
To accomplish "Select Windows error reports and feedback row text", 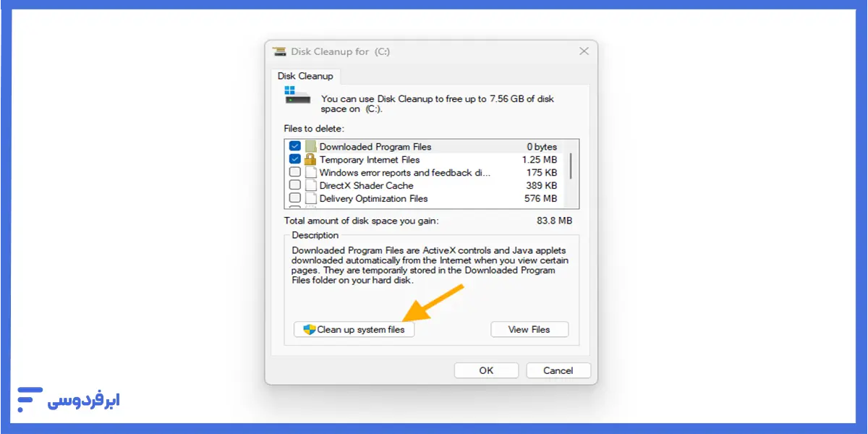I will [x=405, y=172].
